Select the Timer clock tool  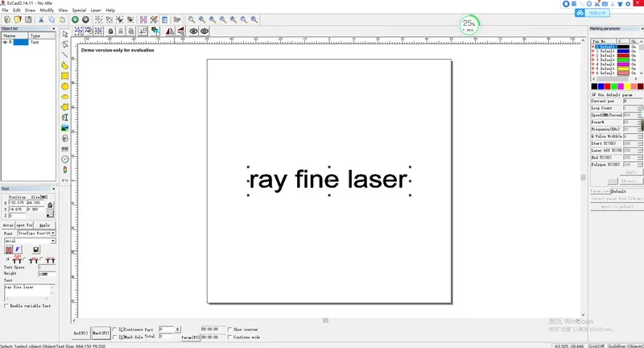65,159
